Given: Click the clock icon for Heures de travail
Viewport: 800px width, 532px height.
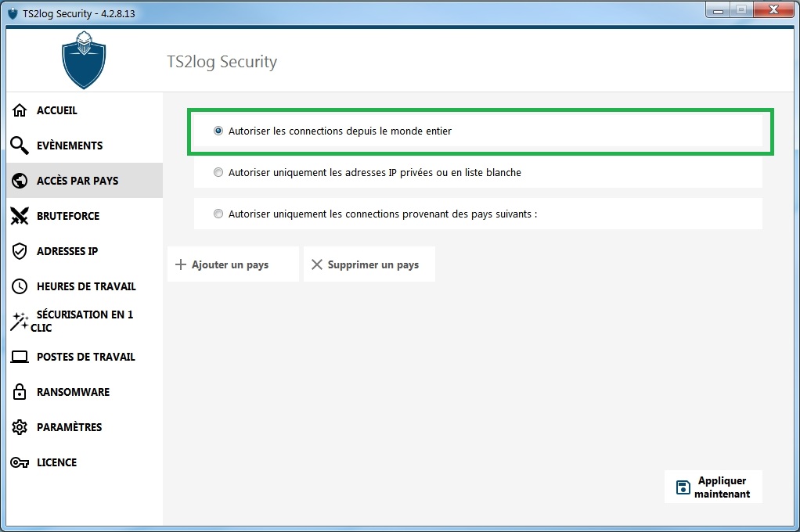Looking at the screenshot, I should [20, 286].
